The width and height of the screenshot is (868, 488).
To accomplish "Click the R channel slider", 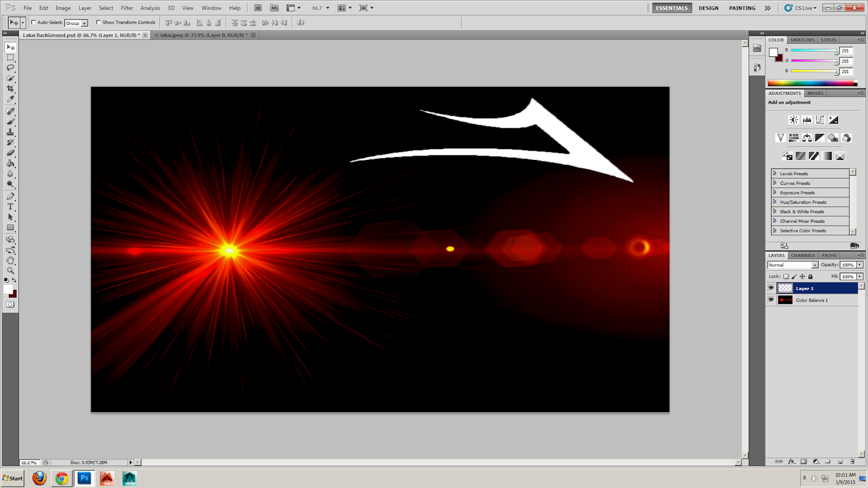I will (x=814, y=50).
